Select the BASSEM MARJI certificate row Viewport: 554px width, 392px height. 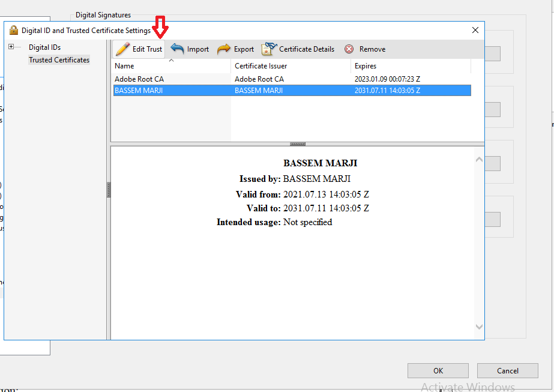tap(139, 91)
